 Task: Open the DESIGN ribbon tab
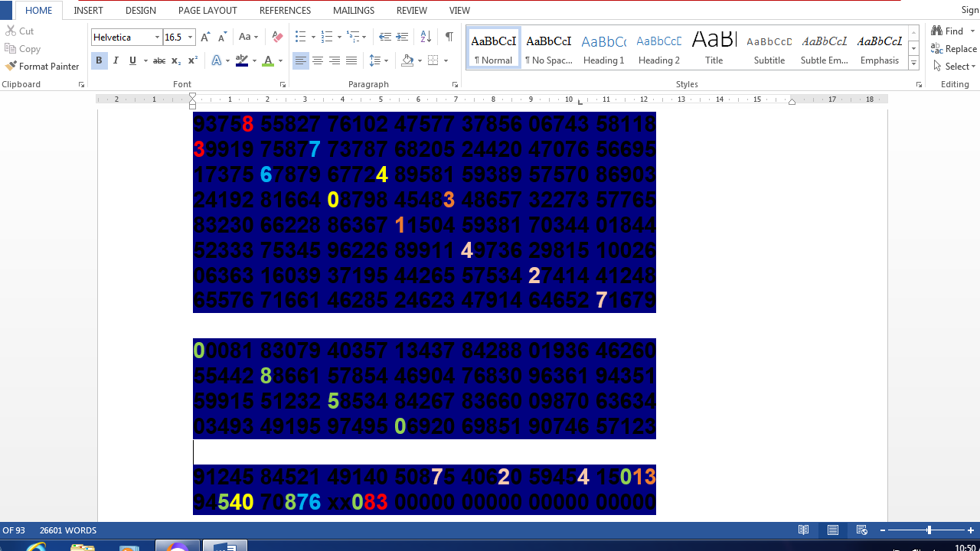tap(141, 11)
